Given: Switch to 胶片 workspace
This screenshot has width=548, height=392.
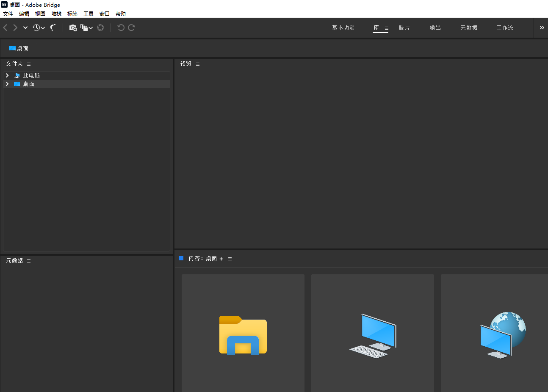Looking at the screenshot, I should [x=404, y=28].
